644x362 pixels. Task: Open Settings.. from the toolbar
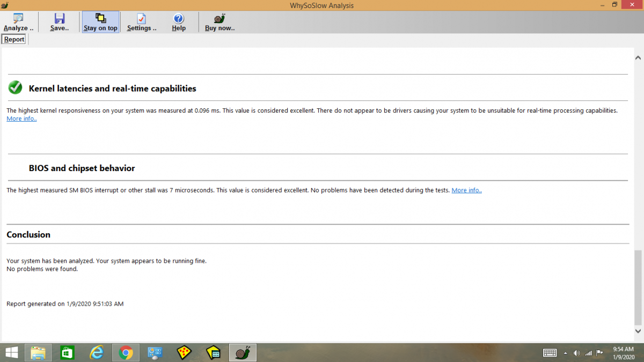(x=142, y=23)
